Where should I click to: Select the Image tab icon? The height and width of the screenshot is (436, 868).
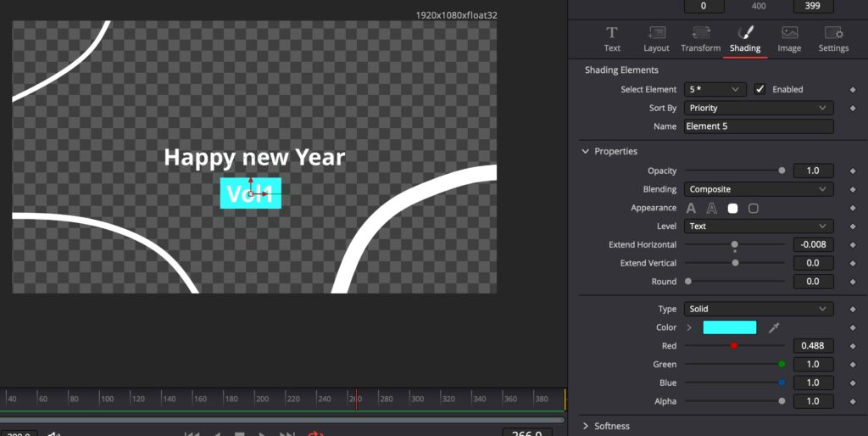[789, 33]
